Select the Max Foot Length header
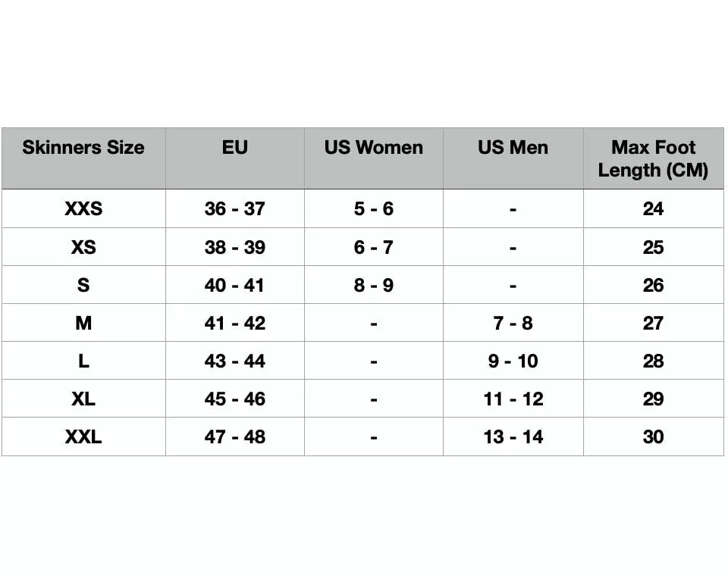This screenshot has height=582, width=728. pyautogui.click(x=653, y=158)
